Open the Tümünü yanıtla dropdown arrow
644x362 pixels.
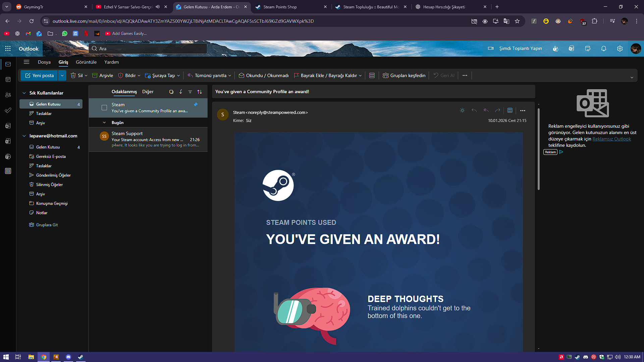coord(230,75)
